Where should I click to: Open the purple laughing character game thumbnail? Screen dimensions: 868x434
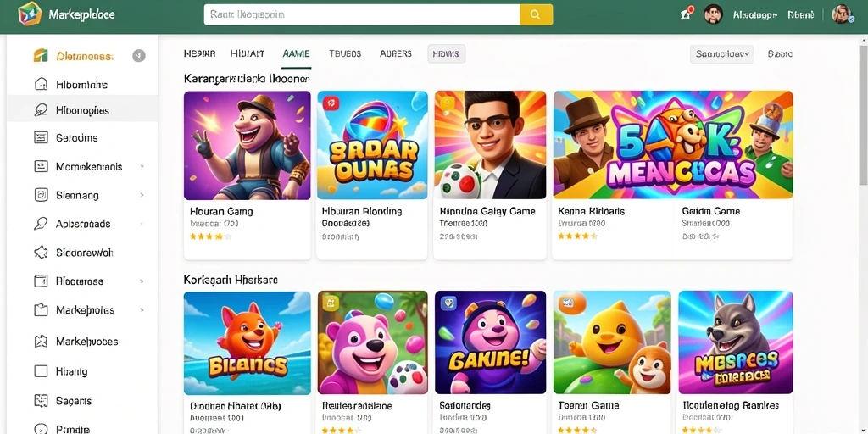[x=247, y=145]
